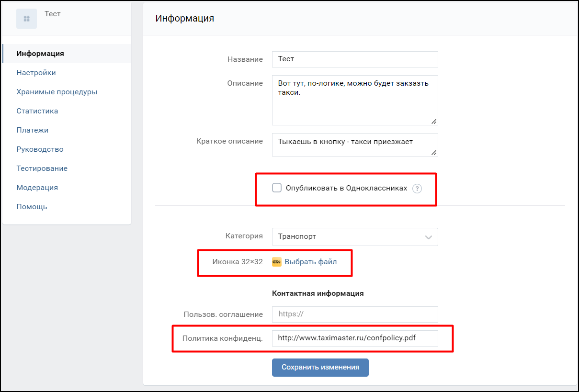Open the Руководство page

(40, 149)
